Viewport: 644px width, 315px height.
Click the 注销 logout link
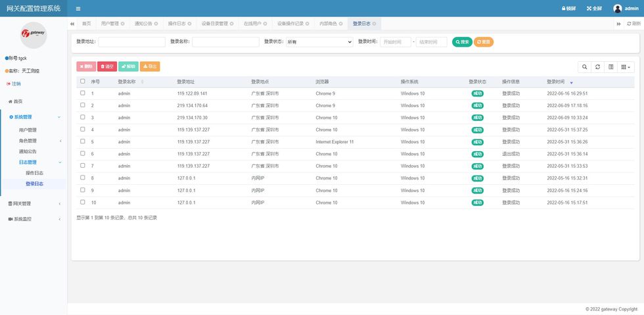16,84
